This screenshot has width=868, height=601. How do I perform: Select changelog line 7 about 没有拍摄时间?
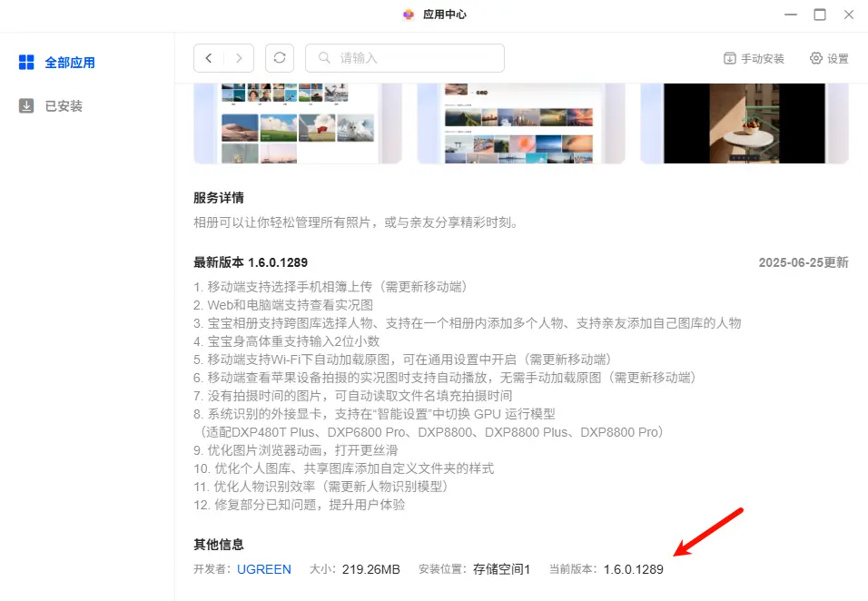(x=352, y=396)
